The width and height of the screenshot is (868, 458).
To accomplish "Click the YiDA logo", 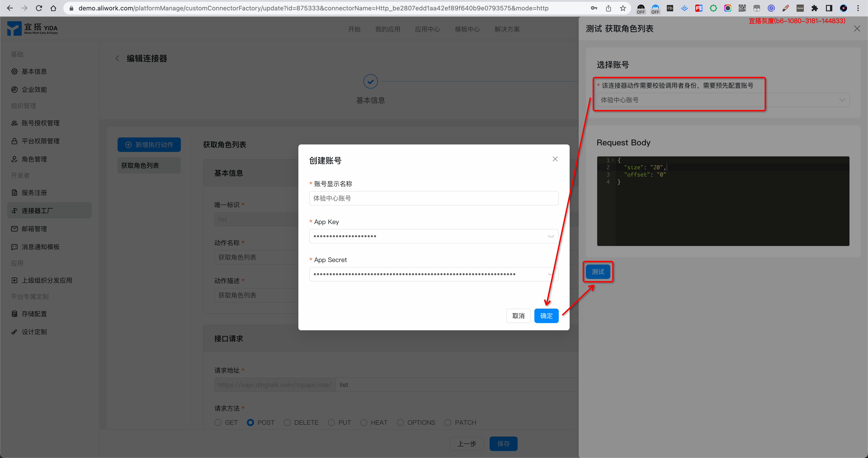I will 33,29.
